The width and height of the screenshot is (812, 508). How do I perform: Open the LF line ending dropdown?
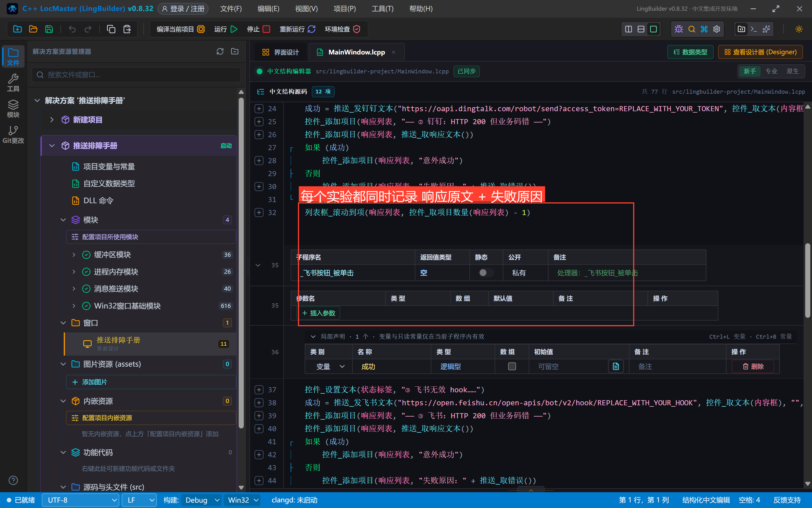click(139, 500)
